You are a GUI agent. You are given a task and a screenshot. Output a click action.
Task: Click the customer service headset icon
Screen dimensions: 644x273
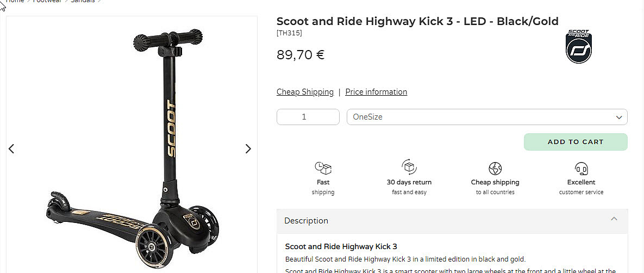pyautogui.click(x=581, y=168)
